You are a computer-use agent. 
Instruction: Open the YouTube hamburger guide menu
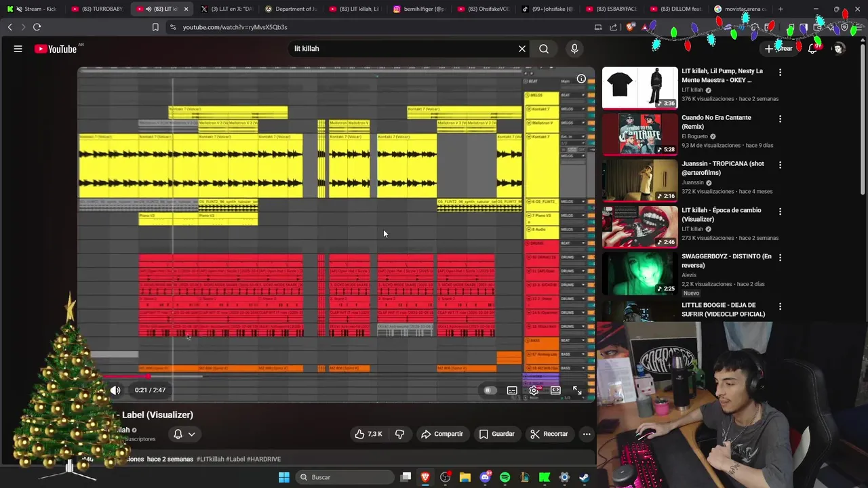tap(18, 49)
